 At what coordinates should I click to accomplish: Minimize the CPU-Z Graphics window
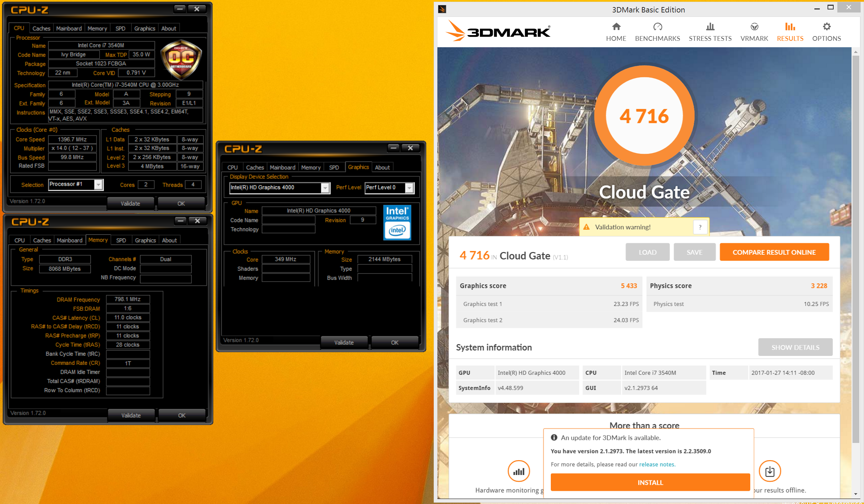(393, 148)
